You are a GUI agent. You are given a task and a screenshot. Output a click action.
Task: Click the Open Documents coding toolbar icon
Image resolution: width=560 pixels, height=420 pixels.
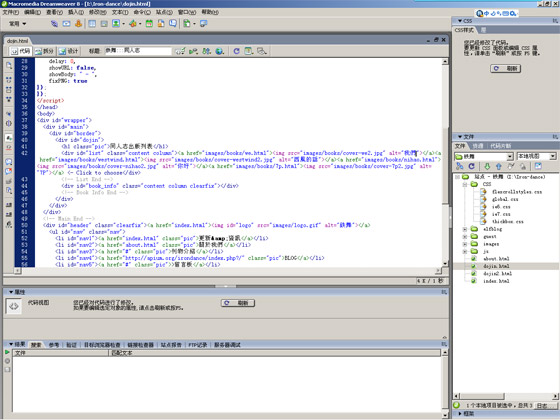[x=9, y=65]
